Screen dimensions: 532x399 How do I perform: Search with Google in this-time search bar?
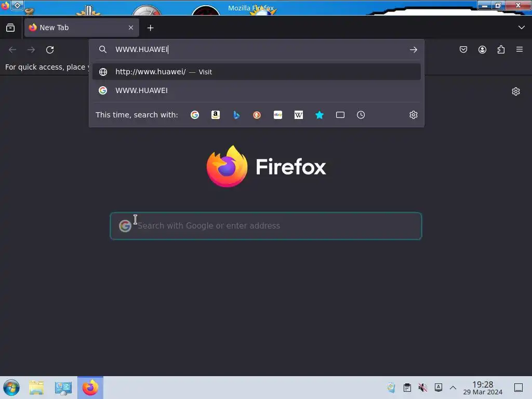(x=195, y=115)
